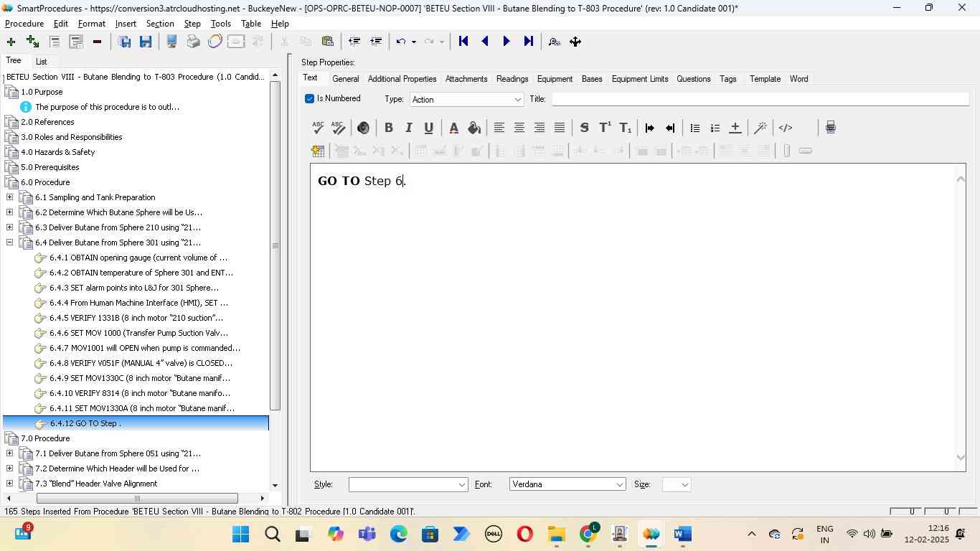Image resolution: width=980 pixels, height=551 pixels.
Task: Apply bold formatting
Action: click(389, 128)
